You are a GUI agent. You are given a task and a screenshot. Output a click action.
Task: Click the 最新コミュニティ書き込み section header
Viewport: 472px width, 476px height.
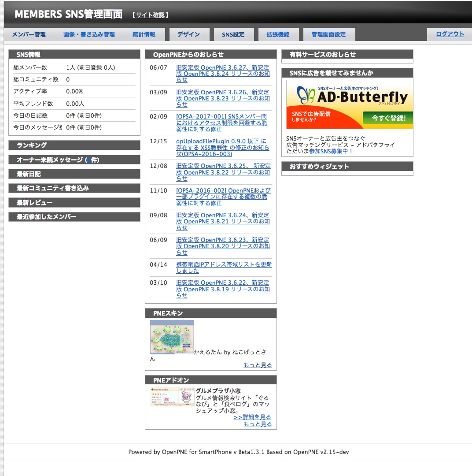[74, 188]
